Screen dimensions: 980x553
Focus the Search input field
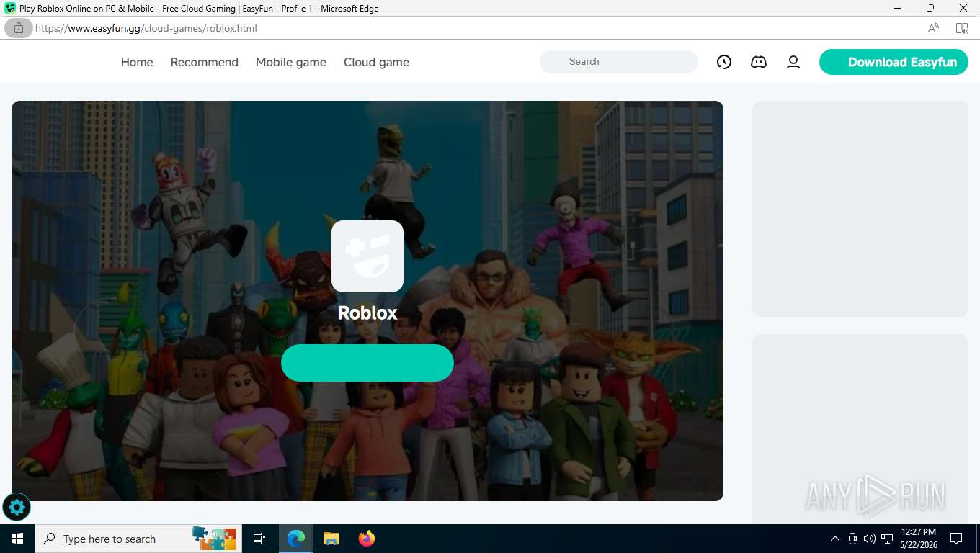619,62
